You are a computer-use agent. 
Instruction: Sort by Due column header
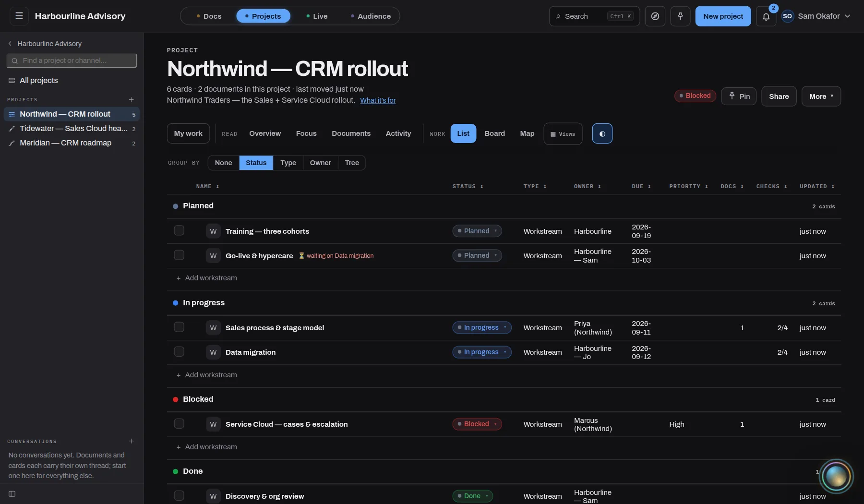click(641, 186)
